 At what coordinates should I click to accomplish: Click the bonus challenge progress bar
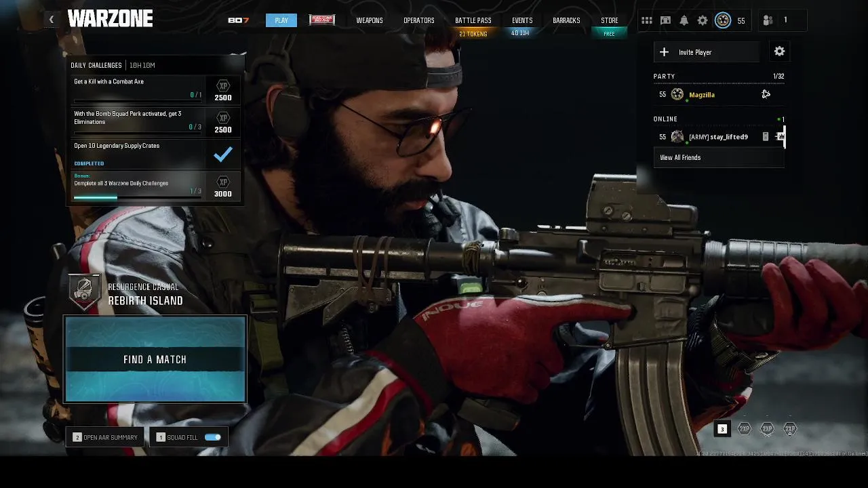pos(138,198)
